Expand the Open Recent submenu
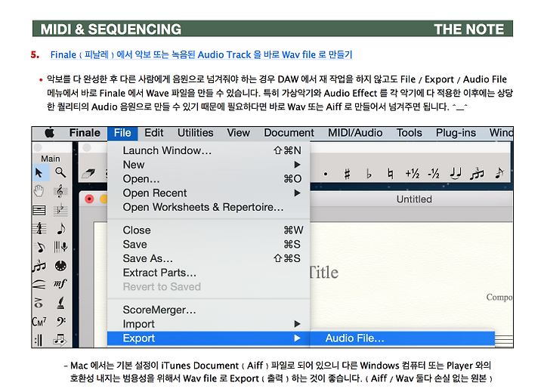 (209, 193)
